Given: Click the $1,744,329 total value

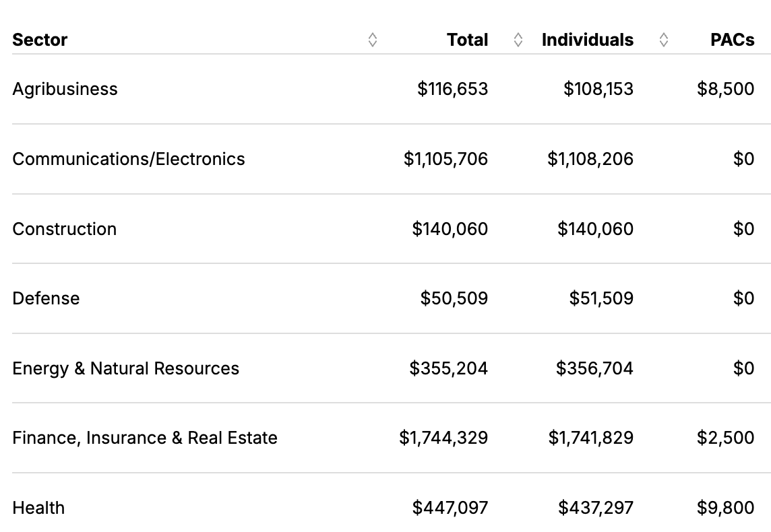Looking at the screenshot, I should point(443,438).
